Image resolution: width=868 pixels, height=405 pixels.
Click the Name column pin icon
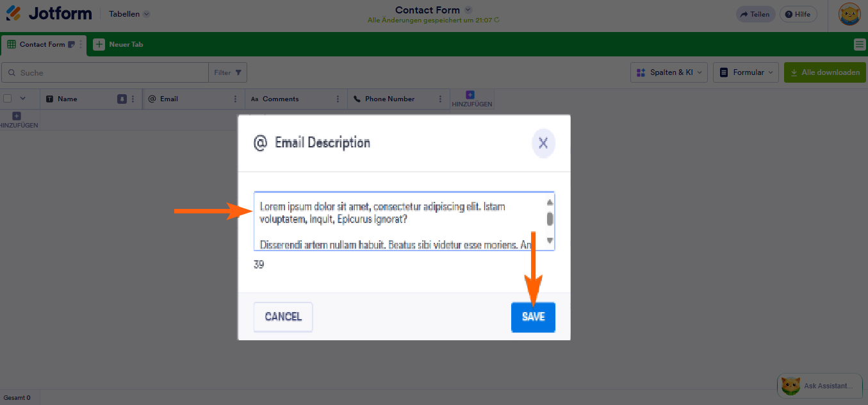click(x=122, y=99)
